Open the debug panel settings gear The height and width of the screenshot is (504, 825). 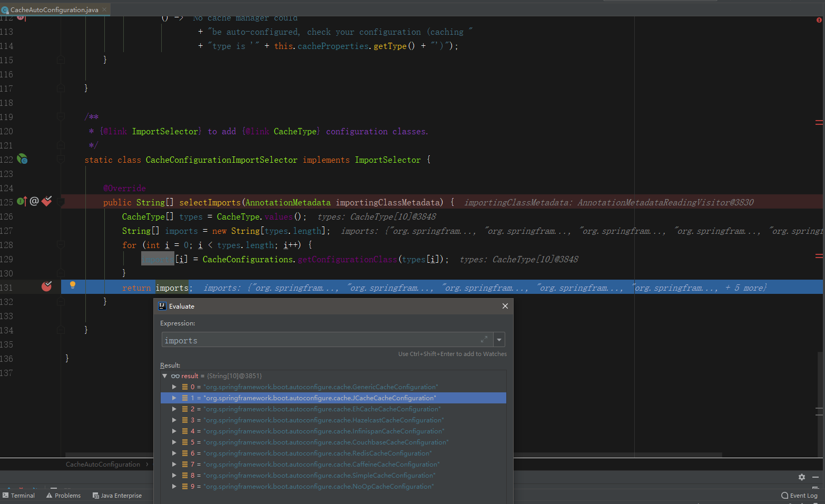pyautogui.click(x=801, y=477)
